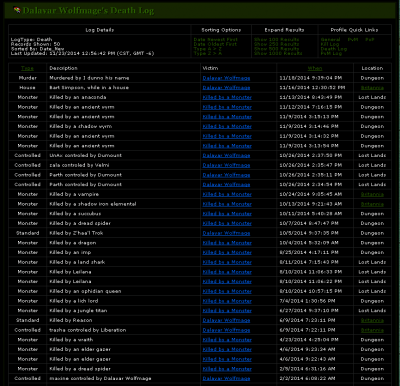
Task: Open Dalavar Wolfmage victim link in Murder row
Action: click(226, 78)
